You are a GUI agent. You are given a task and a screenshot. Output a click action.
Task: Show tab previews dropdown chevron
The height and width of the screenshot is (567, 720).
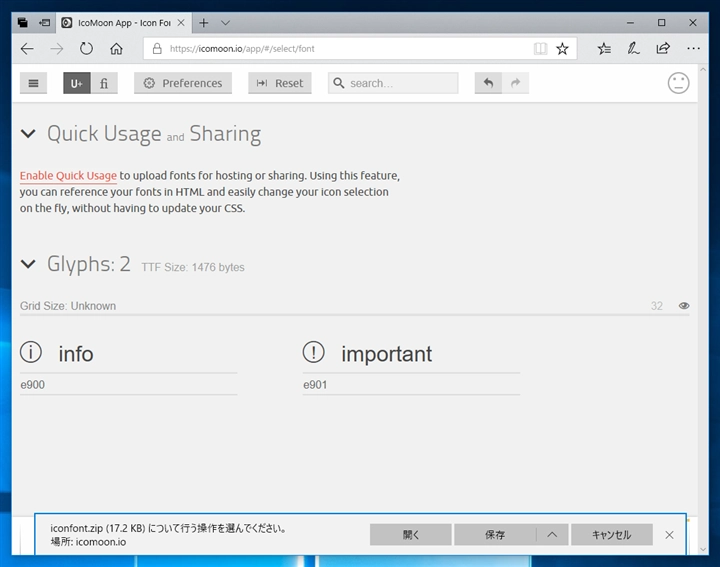[x=225, y=22]
